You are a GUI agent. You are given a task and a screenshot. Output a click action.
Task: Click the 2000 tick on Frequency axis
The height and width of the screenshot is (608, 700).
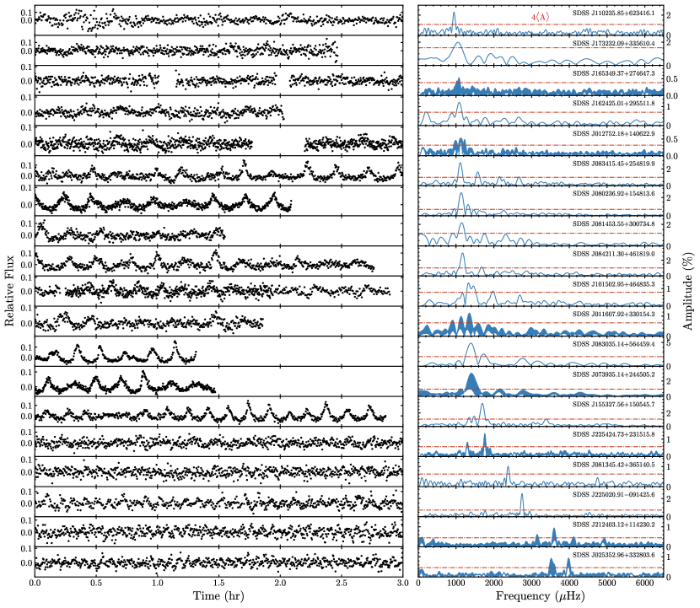[x=493, y=583]
